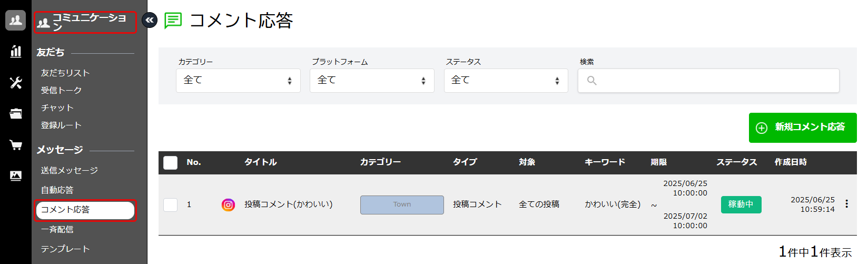Click the Instagram icon in row 1
The image size is (868, 264).
pos(228,205)
